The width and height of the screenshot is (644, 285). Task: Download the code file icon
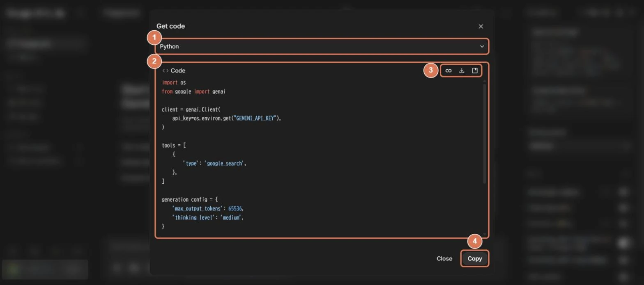click(x=462, y=71)
